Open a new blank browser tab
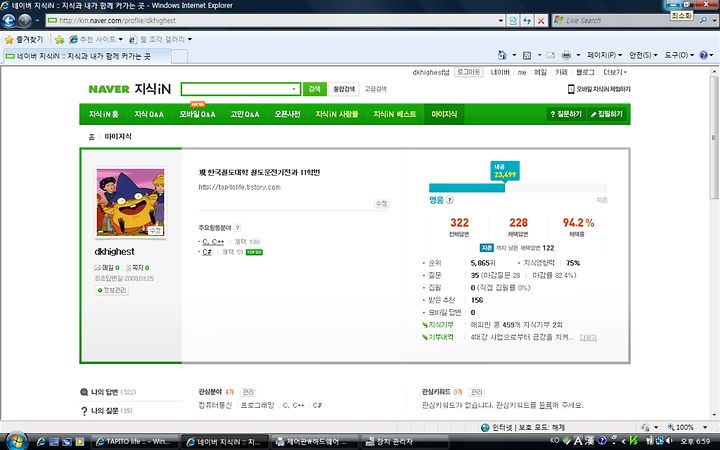Viewport: 720px width, 450px height. coord(180,56)
